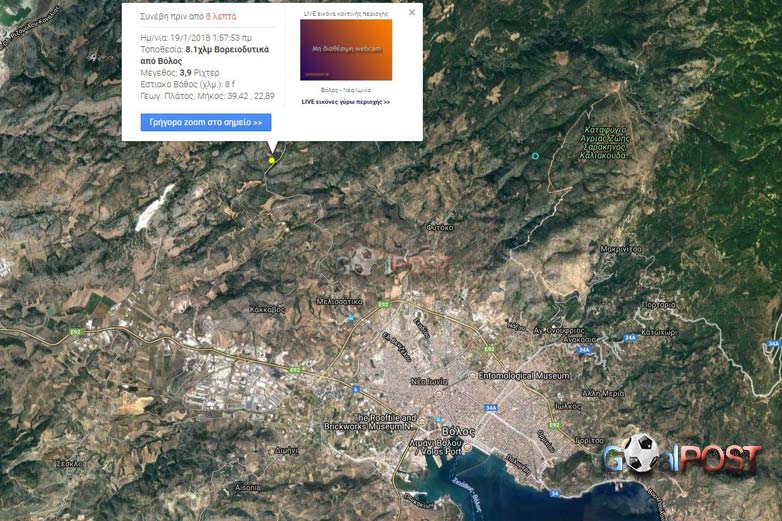
Task: Click the Rooftile and Brickworks Museum label
Action: pos(372,422)
